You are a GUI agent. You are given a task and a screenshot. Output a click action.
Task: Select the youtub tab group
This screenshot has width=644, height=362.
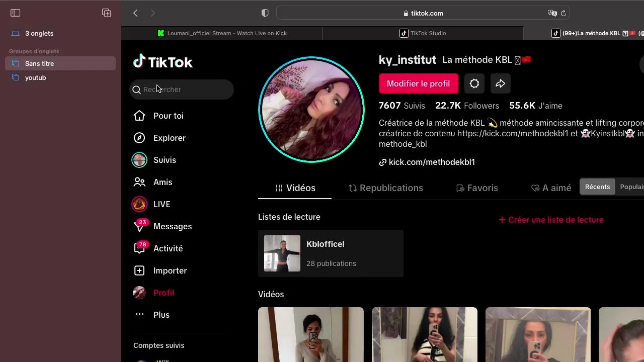pos(60,77)
